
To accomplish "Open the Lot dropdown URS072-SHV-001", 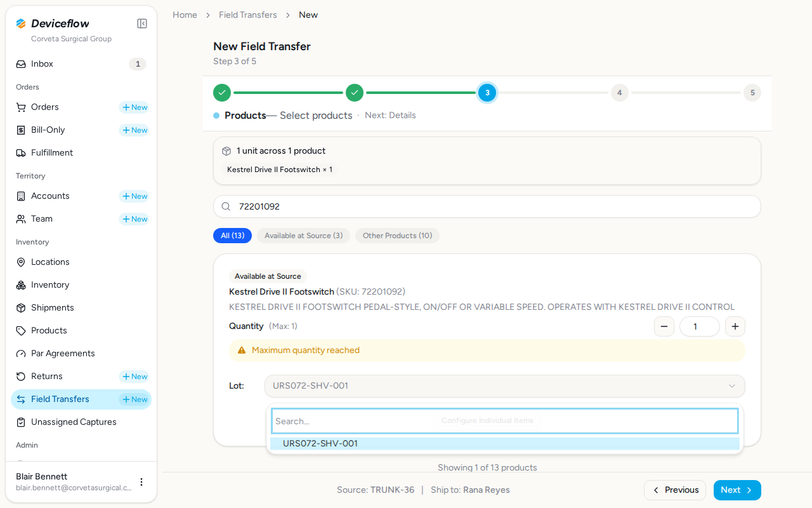I will (x=505, y=386).
